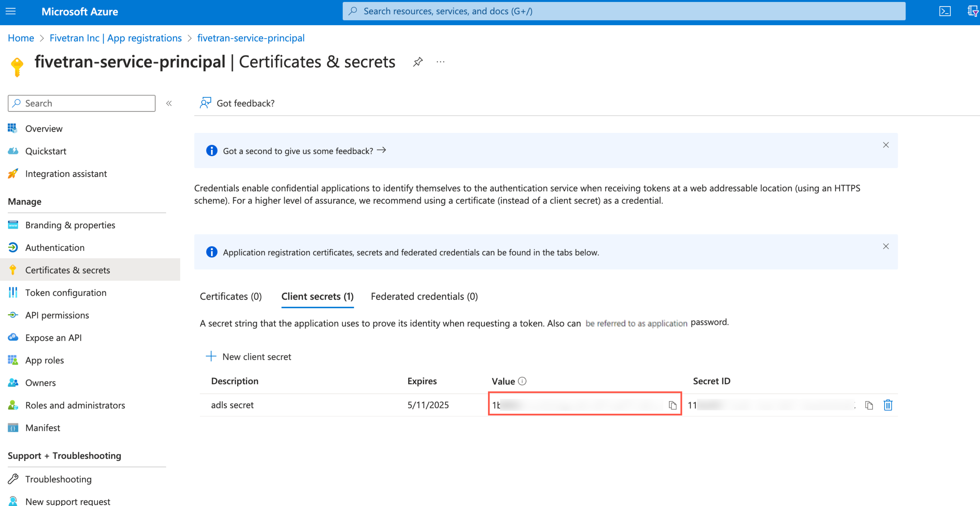The image size is (980, 506).
Task: Click the 'Support + Troubleshooting' section heading
Action: 64,455
